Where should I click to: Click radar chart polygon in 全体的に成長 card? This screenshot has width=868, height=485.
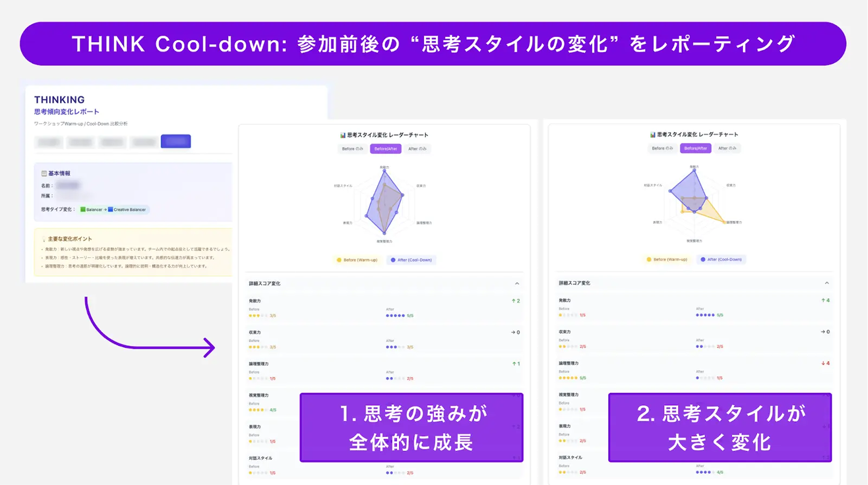point(385,202)
